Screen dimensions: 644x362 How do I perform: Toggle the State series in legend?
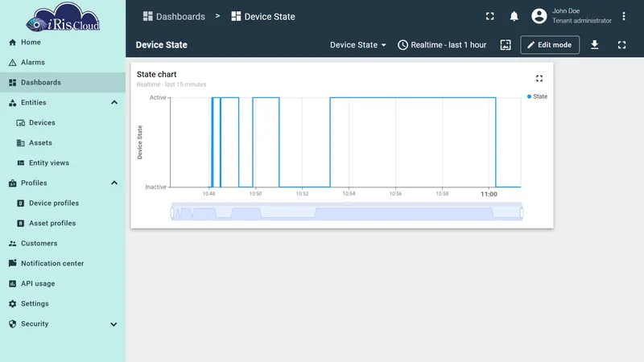[x=537, y=97]
